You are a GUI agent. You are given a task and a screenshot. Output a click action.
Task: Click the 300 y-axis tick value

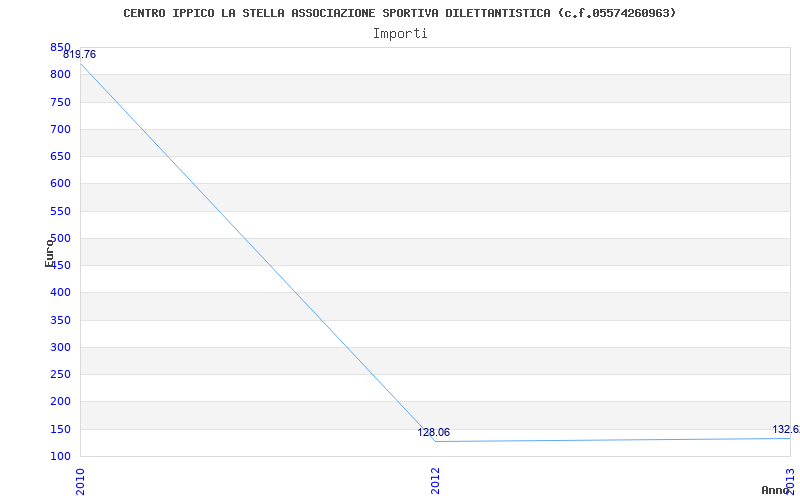pyautogui.click(x=60, y=347)
